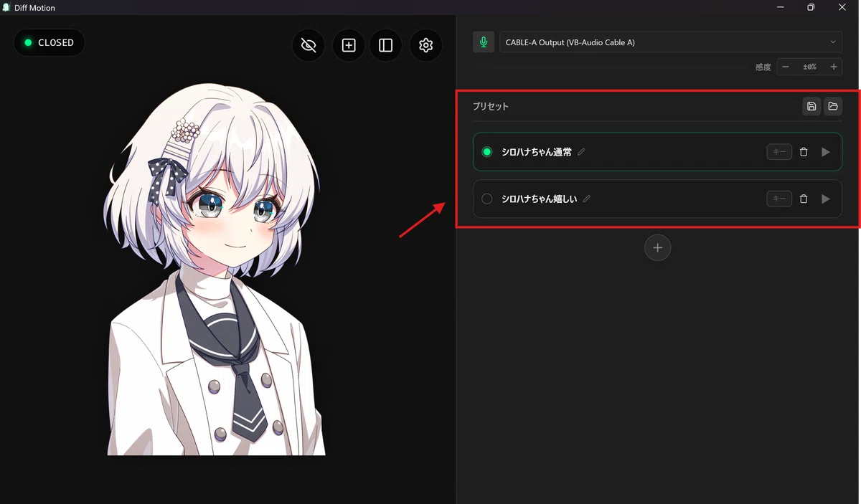Image resolution: width=861 pixels, height=504 pixels.
Task: Click the sensitivity level meter bar
Action: tap(610, 67)
